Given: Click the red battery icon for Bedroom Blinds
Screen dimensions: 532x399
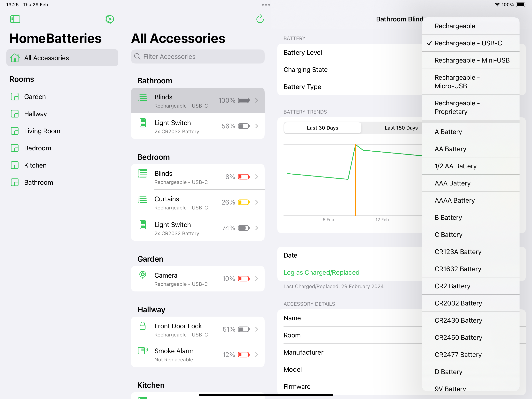Looking at the screenshot, I should (244, 177).
